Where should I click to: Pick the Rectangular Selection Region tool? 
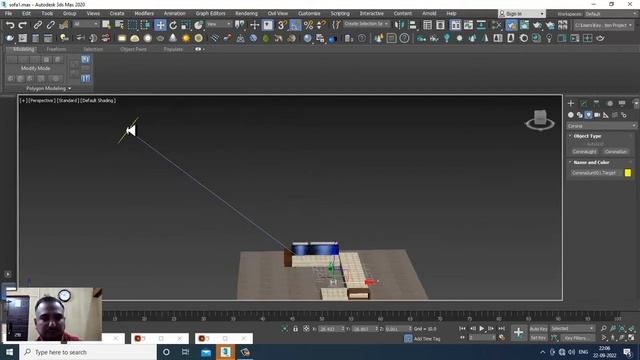coord(133,25)
